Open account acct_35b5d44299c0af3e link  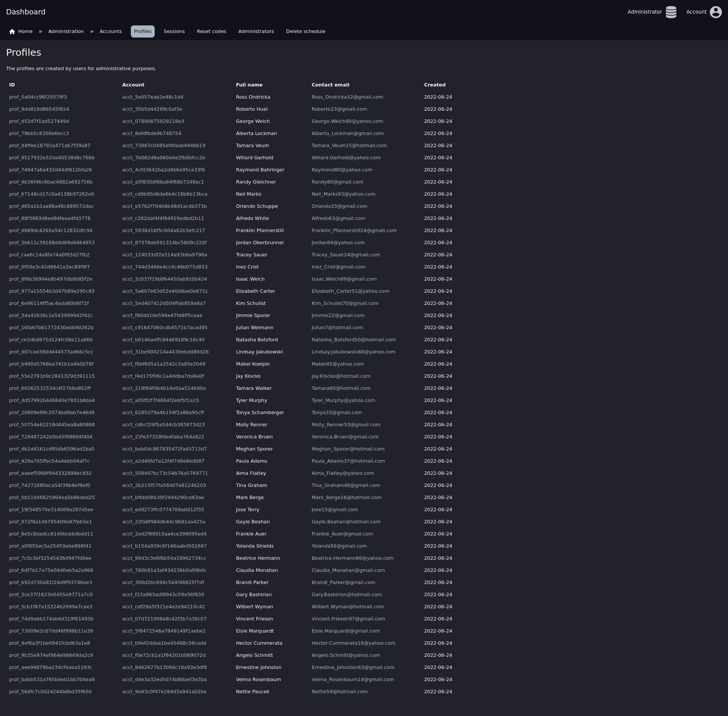[152, 109]
